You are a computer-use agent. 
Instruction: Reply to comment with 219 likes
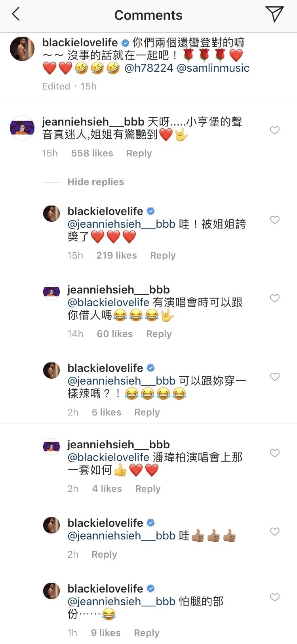[163, 255]
